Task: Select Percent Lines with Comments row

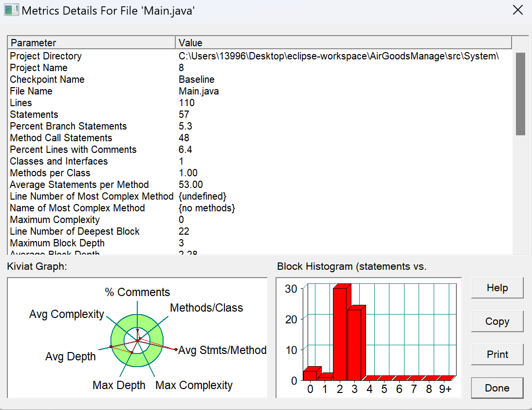Action: point(259,149)
